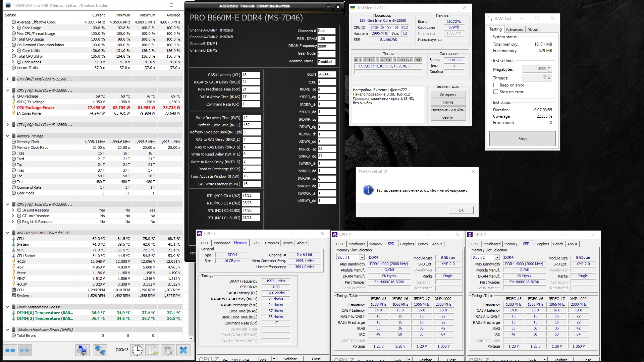The height and width of the screenshot is (362, 644).
Task: Click OK in the TestMem5 dialog
Action: pyautogui.click(x=461, y=210)
